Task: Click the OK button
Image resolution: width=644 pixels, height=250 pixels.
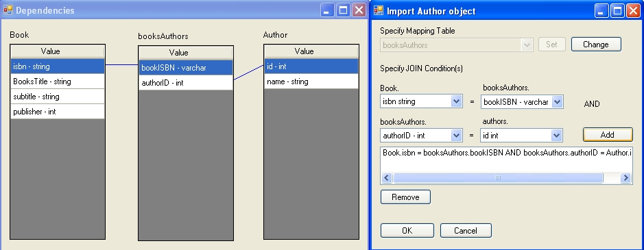Action: coord(407,231)
